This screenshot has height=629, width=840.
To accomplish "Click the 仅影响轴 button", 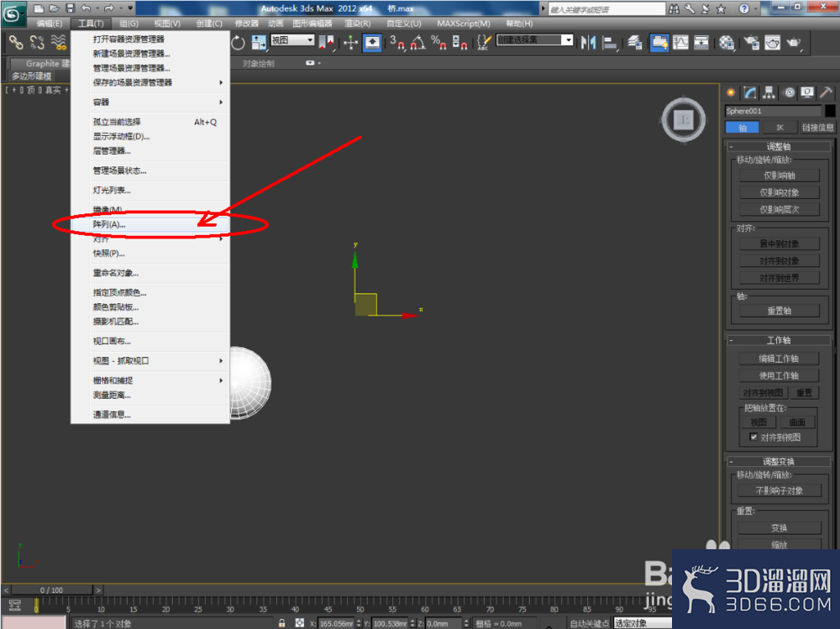I will point(779,176).
